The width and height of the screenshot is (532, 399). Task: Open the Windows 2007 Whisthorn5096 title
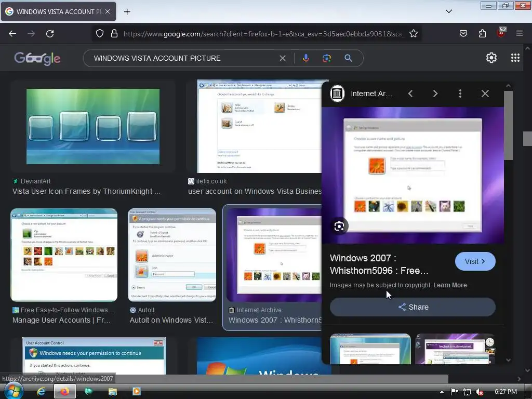click(x=379, y=264)
